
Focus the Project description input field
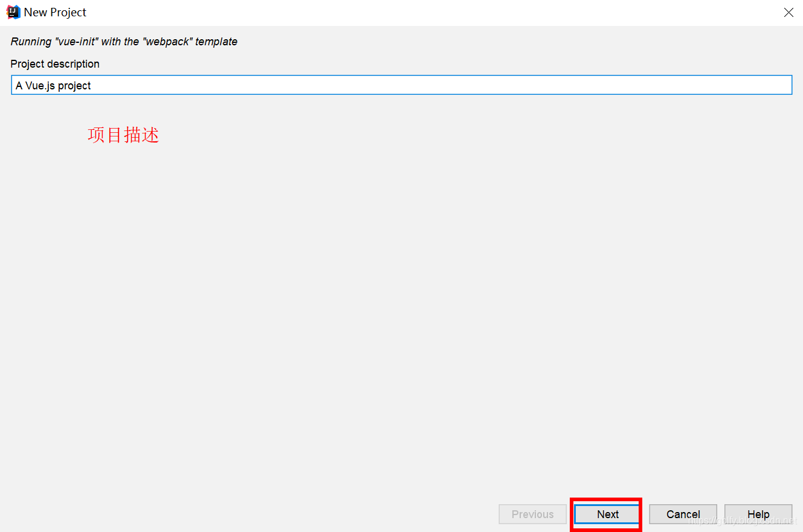[401, 85]
